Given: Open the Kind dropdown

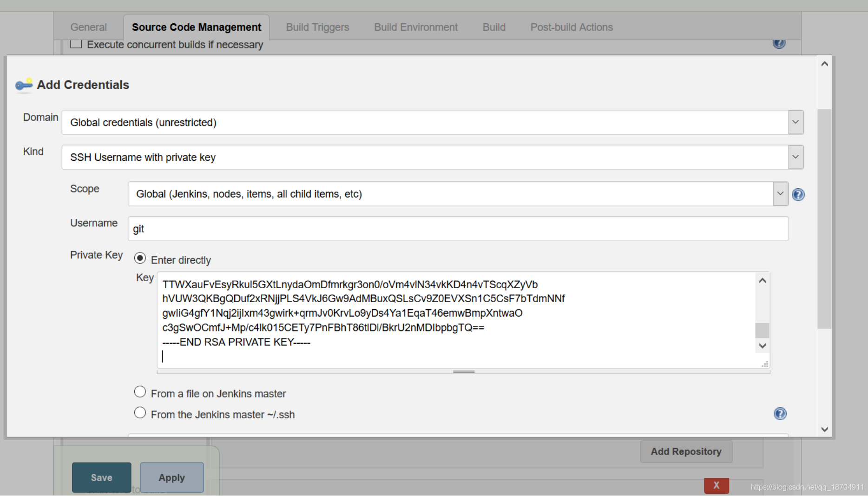Looking at the screenshot, I should [x=433, y=157].
